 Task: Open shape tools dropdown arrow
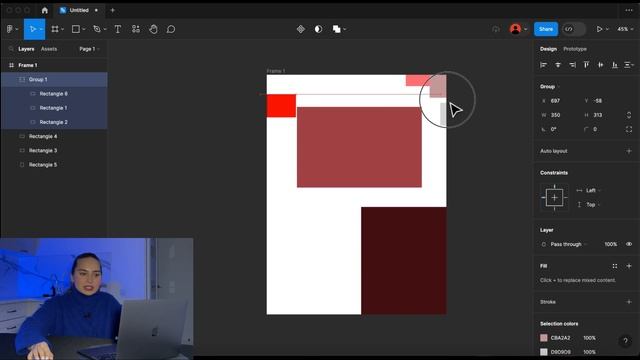(84, 29)
